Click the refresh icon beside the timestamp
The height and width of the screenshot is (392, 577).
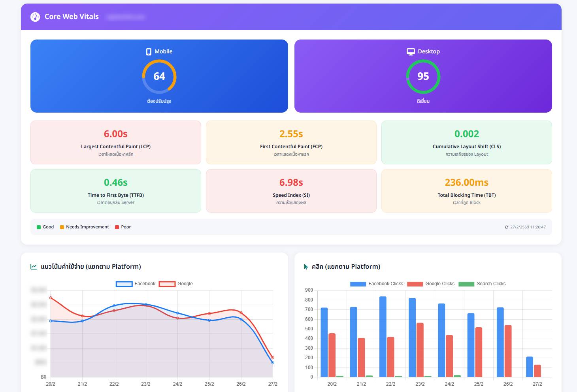point(506,227)
